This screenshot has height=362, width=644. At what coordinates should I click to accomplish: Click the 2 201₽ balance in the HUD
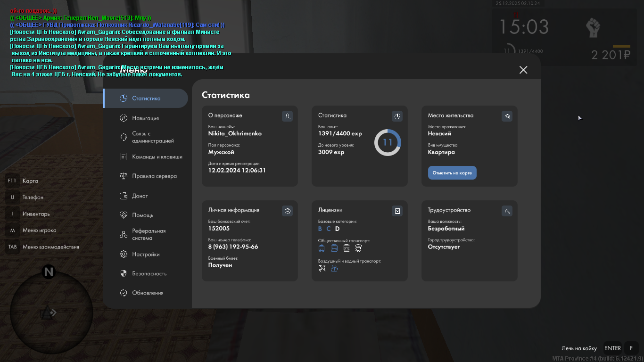[611, 55]
